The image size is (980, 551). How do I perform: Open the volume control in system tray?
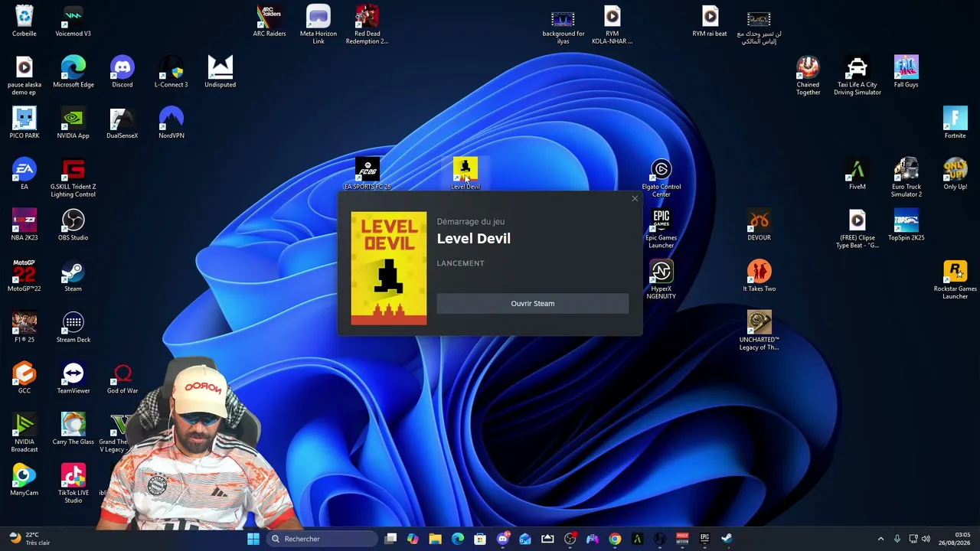click(926, 539)
